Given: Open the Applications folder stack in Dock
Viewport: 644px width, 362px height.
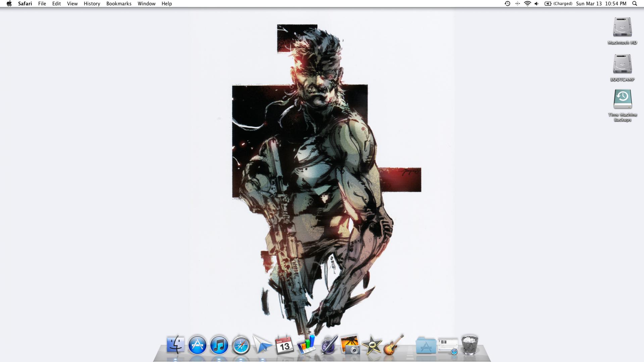Looking at the screenshot, I should [426, 345].
